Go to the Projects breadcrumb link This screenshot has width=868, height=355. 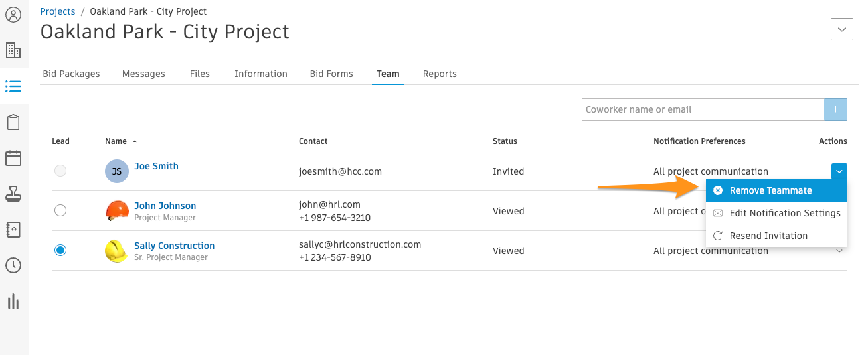coord(58,11)
